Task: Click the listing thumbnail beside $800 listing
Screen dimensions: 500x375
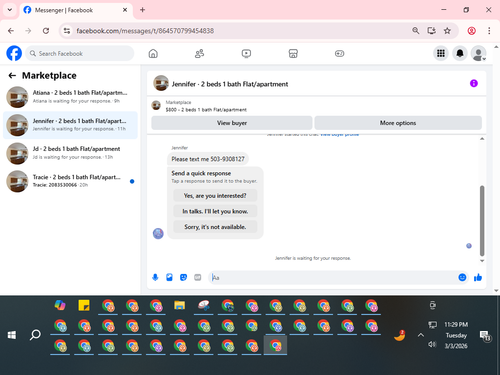Action: [x=156, y=106]
